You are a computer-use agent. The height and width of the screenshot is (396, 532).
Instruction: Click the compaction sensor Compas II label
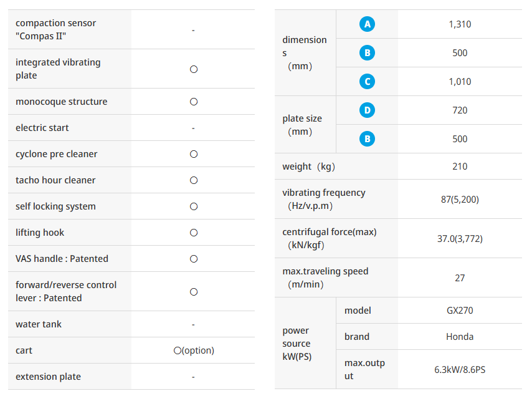(56, 29)
